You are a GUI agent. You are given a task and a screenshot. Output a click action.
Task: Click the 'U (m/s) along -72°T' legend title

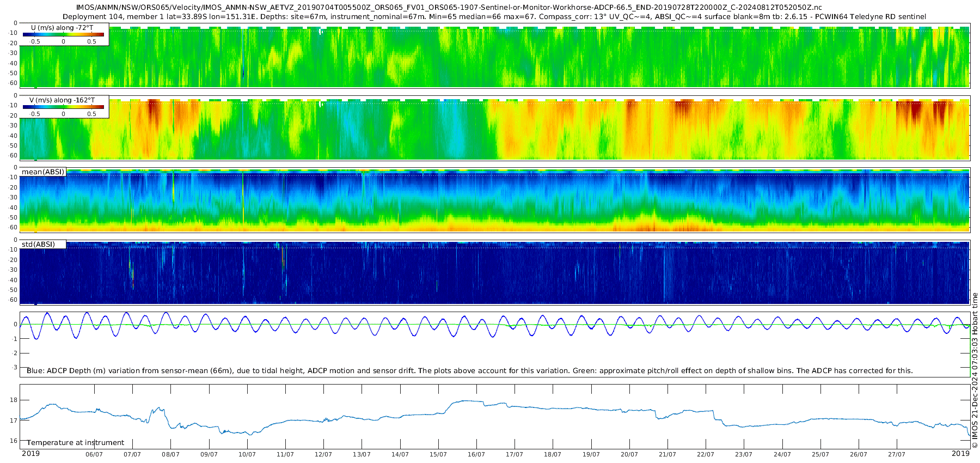click(x=62, y=27)
